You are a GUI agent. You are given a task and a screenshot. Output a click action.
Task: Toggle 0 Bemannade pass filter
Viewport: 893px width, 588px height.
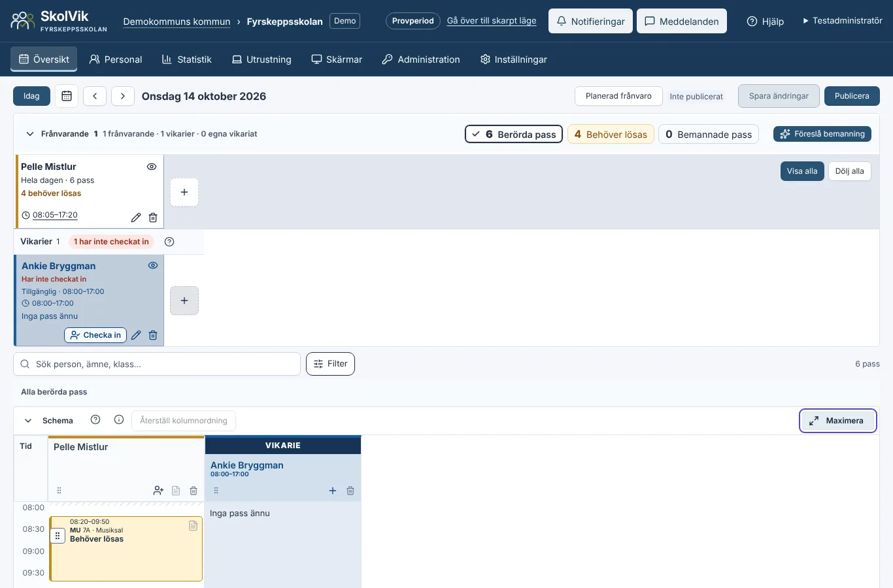709,134
